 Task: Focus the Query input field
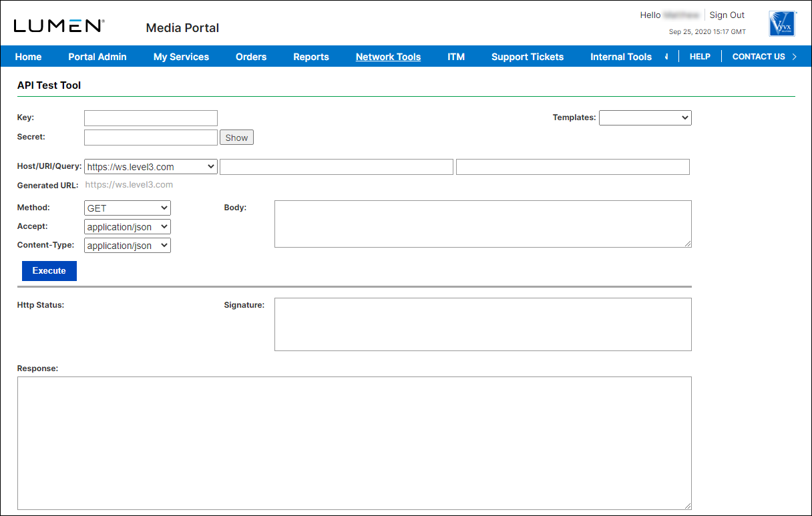573,167
